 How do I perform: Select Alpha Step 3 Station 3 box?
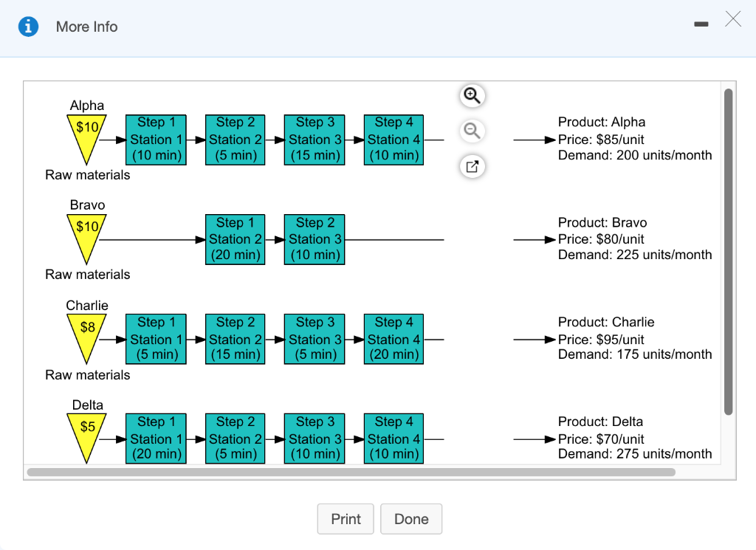click(315, 140)
